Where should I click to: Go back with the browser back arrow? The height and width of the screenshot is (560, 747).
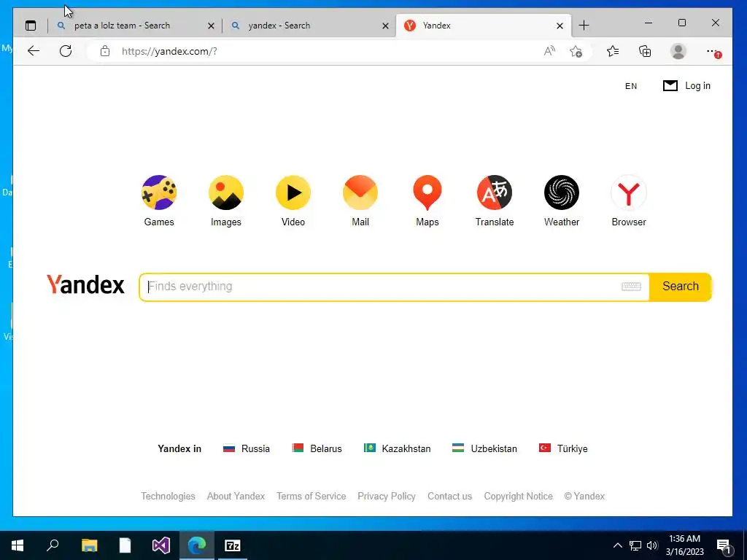34,51
